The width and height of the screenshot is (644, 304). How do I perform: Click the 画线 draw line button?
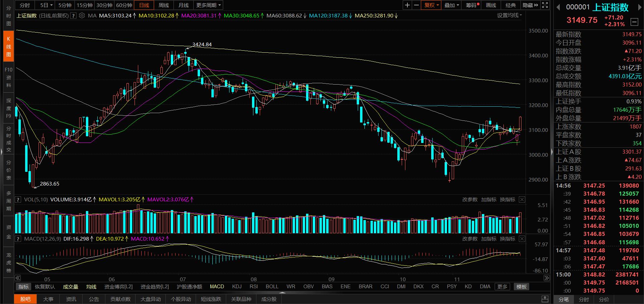click(x=491, y=5)
